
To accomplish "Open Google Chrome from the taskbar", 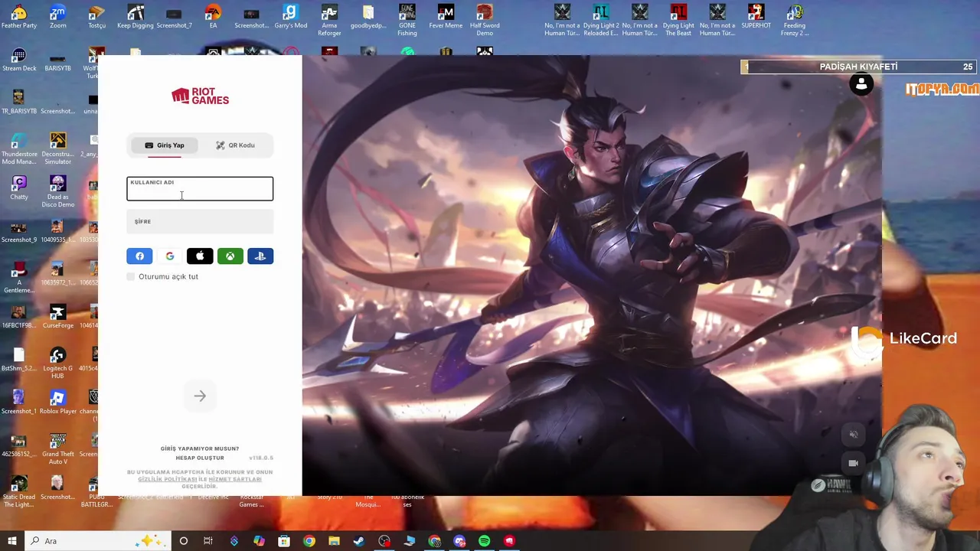I will (309, 541).
